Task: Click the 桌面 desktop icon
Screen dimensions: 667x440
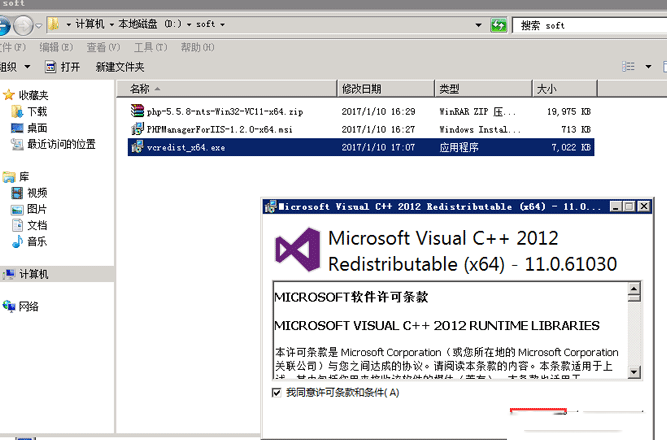Action: pos(17,128)
